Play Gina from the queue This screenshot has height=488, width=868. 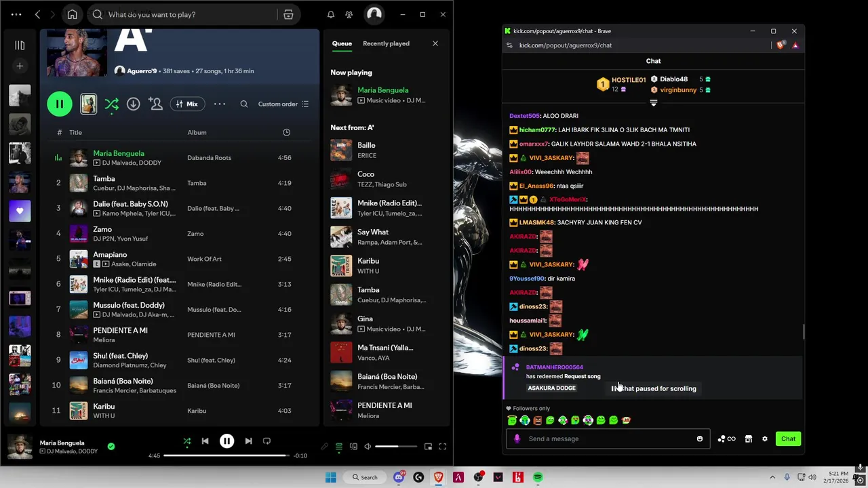386,323
